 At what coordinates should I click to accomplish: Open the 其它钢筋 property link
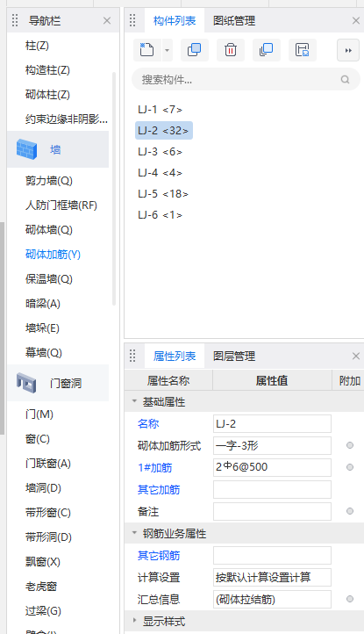pyautogui.click(x=159, y=556)
